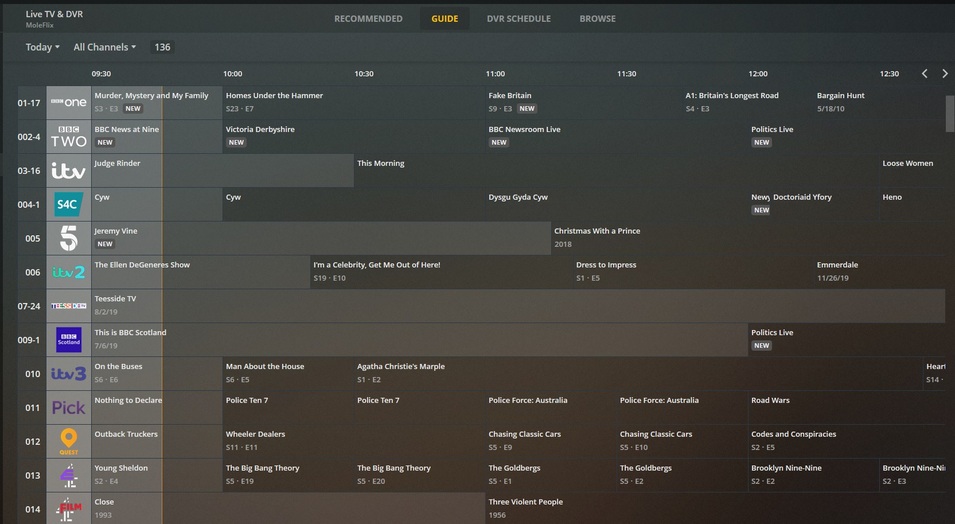Select the Teesside TV channel logo
Image resolution: width=955 pixels, height=524 pixels.
(x=69, y=306)
